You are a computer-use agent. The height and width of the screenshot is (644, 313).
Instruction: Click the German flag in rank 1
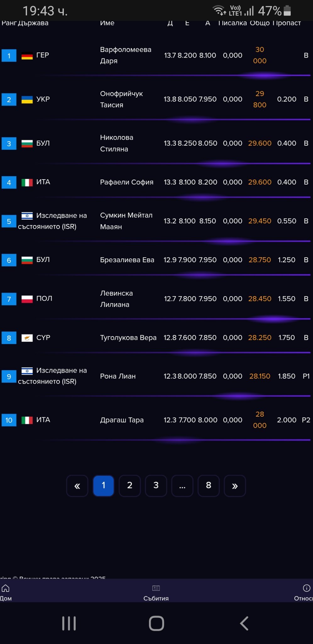tap(27, 56)
